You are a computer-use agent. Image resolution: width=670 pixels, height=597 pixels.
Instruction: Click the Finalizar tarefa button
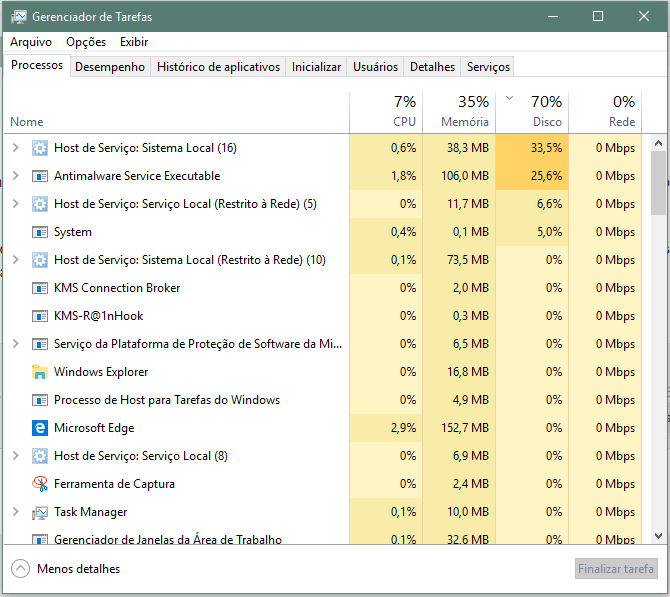616,569
